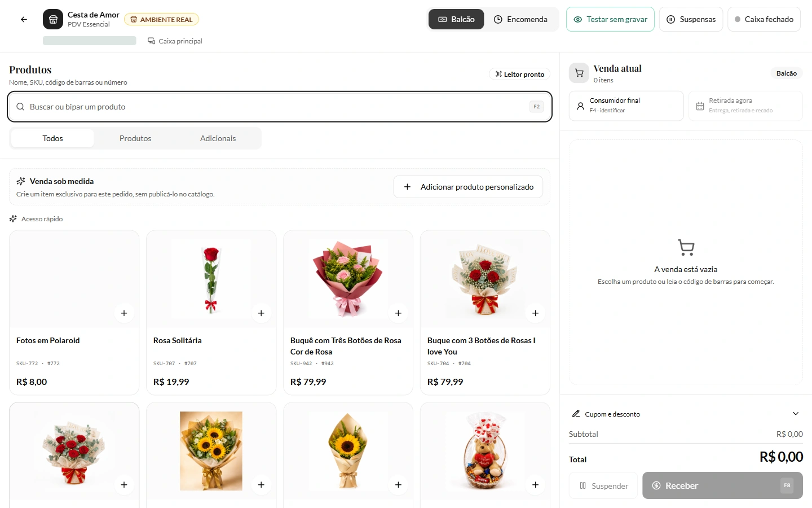Open the Retirada agora delivery options
Screen dimensions: 812x508
[x=745, y=106]
